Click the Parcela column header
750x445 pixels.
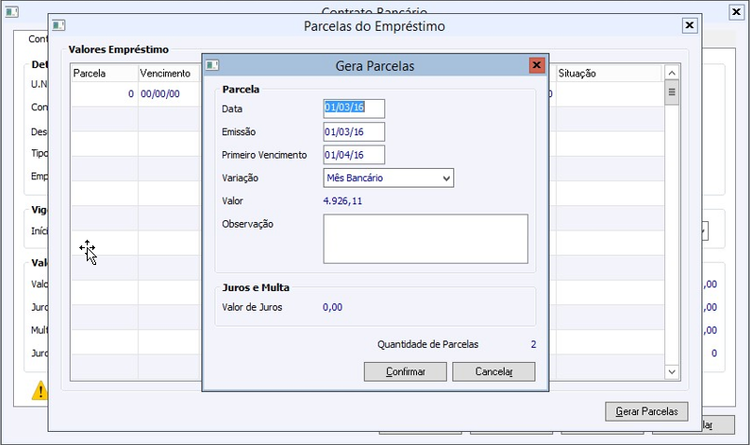pos(103,74)
